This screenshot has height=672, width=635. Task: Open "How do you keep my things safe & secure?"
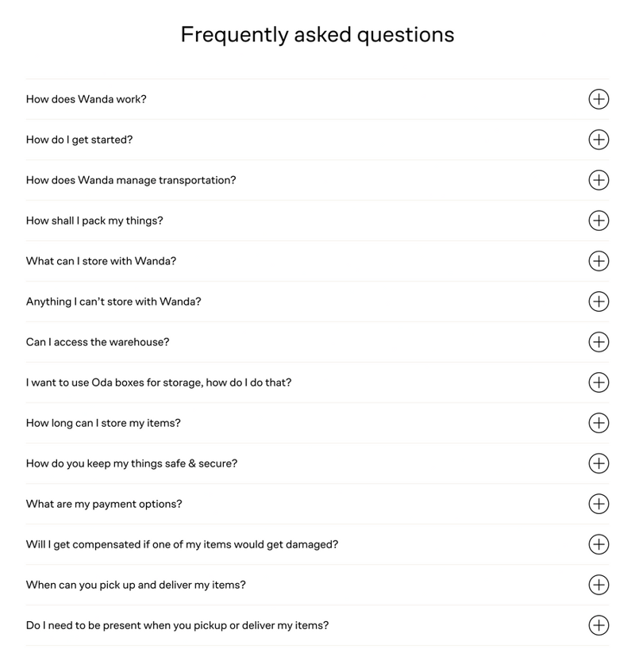(598, 463)
